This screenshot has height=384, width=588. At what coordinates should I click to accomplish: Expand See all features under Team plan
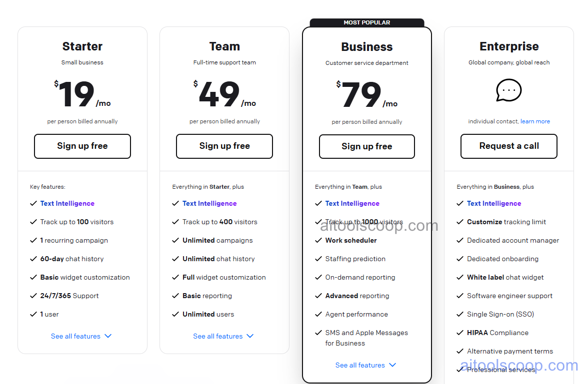pos(223,336)
